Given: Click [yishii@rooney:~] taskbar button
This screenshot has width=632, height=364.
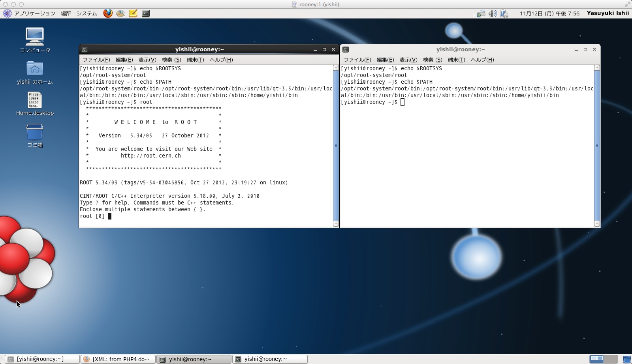Looking at the screenshot, I should click(42, 359).
